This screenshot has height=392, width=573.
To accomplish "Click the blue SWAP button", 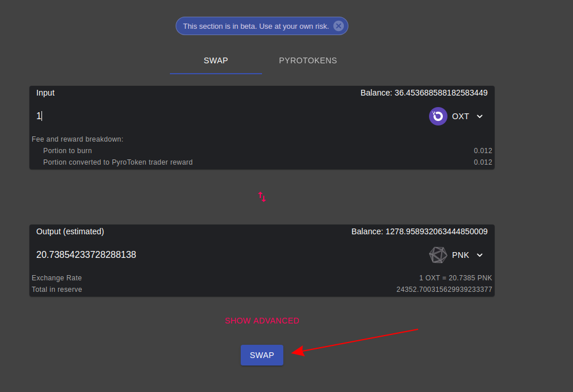I will (x=262, y=355).
